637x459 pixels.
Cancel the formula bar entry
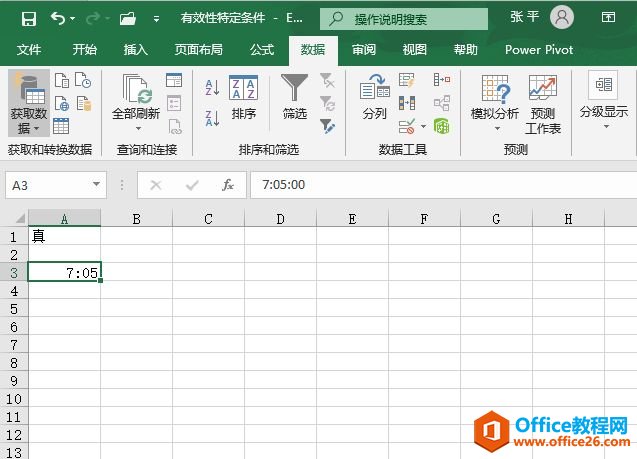pyautogui.click(x=156, y=185)
